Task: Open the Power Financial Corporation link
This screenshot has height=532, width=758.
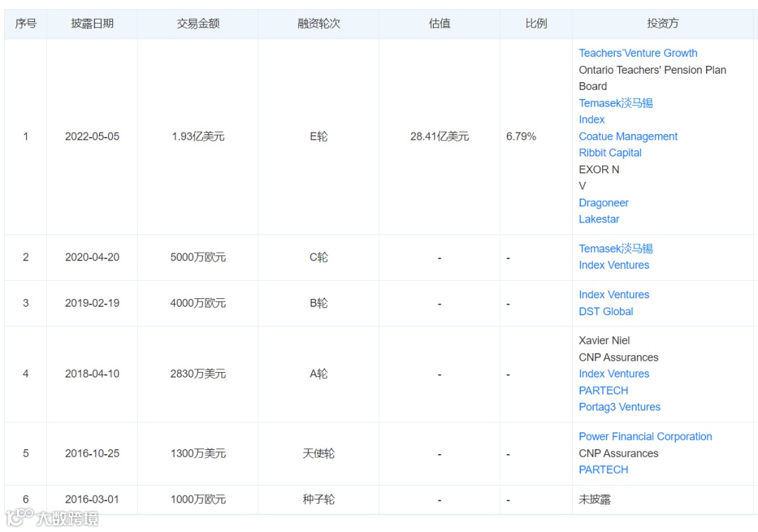Action: point(646,437)
